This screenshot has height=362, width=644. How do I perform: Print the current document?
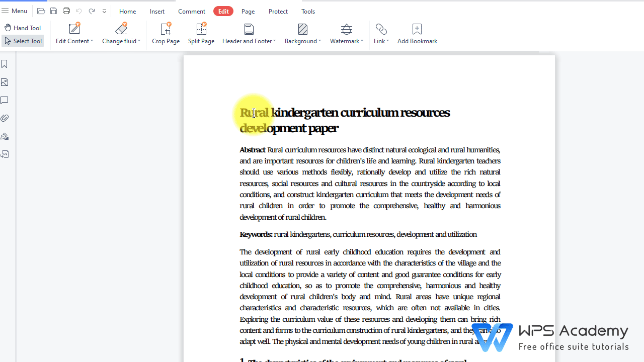coord(66,11)
